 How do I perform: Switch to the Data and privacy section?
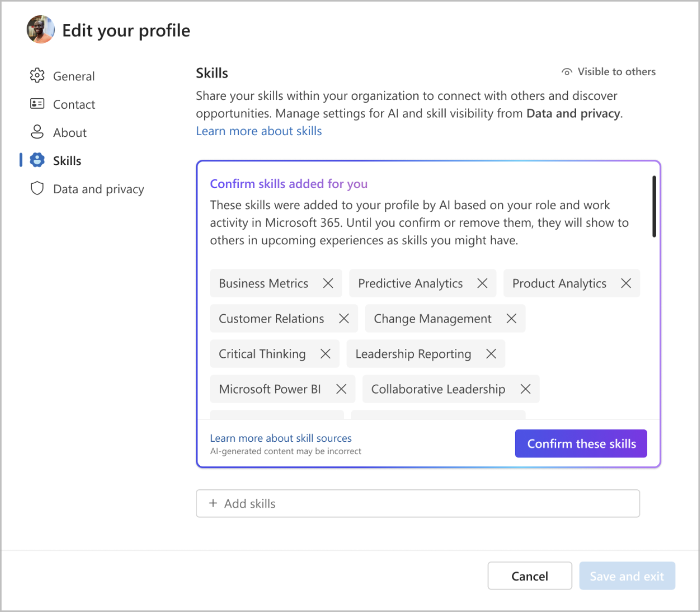pyautogui.click(x=98, y=189)
